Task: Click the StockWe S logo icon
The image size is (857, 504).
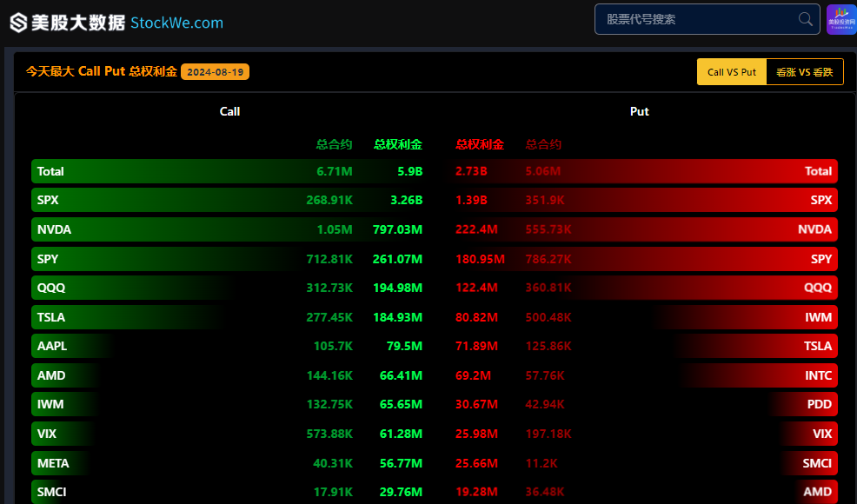Action: click(18, 23)
